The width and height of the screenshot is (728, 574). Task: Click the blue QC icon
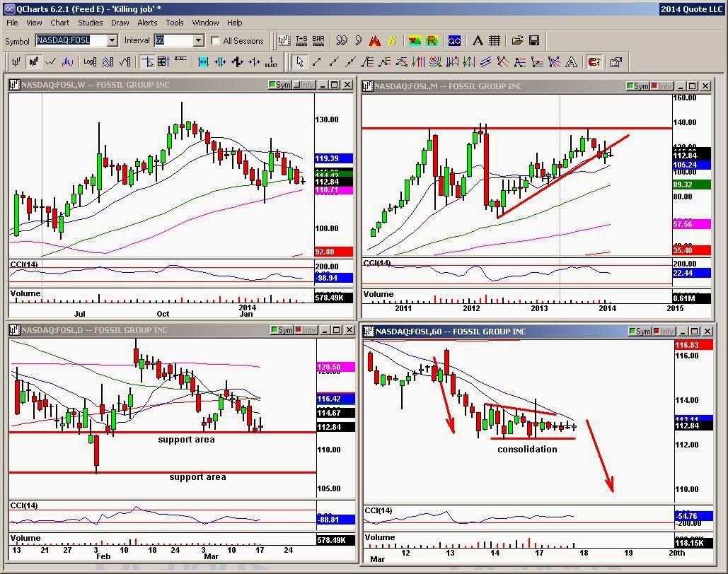point(454,41)
